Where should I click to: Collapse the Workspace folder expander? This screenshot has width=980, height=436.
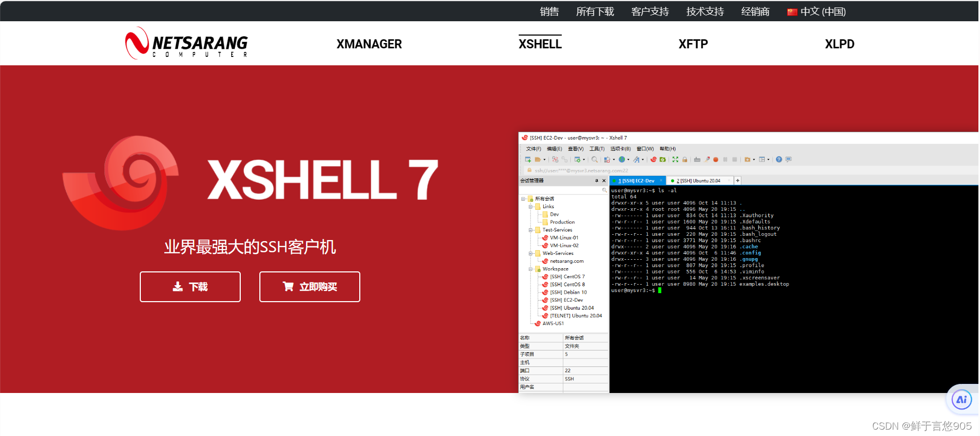530,269
